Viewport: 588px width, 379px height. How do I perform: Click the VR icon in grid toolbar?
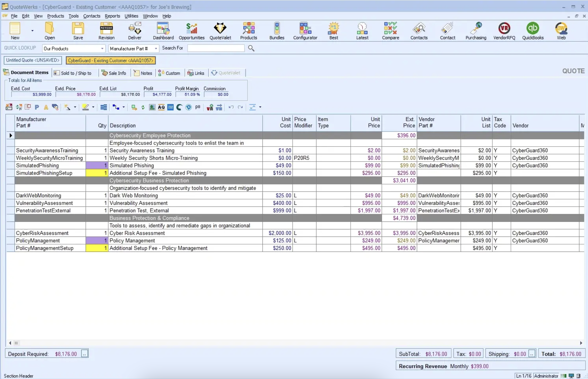coord(210,107)
